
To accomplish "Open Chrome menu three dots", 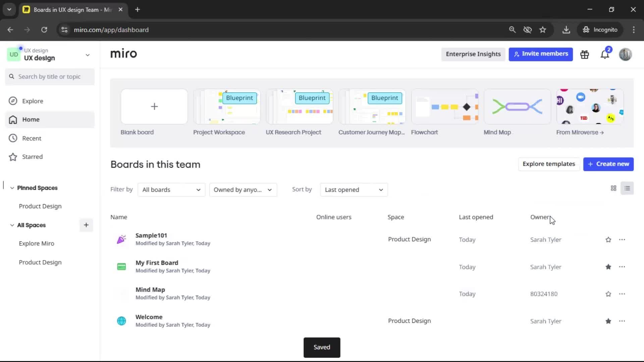I will click(634, 30).
